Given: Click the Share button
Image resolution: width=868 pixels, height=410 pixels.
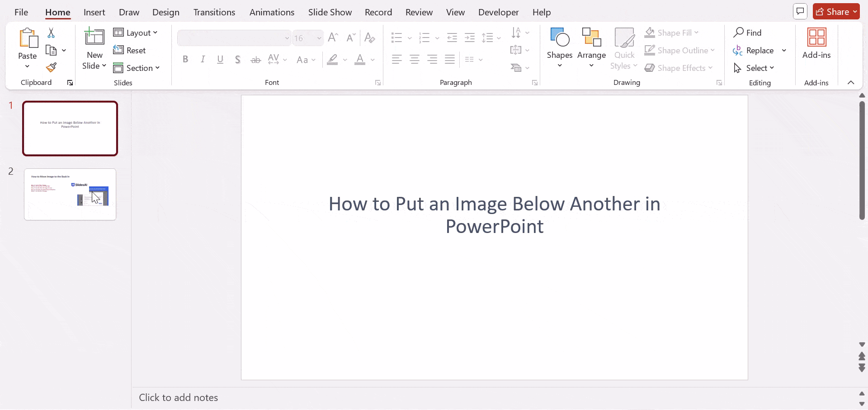Looking at the screenshot, I should click(x=835, y=12).
